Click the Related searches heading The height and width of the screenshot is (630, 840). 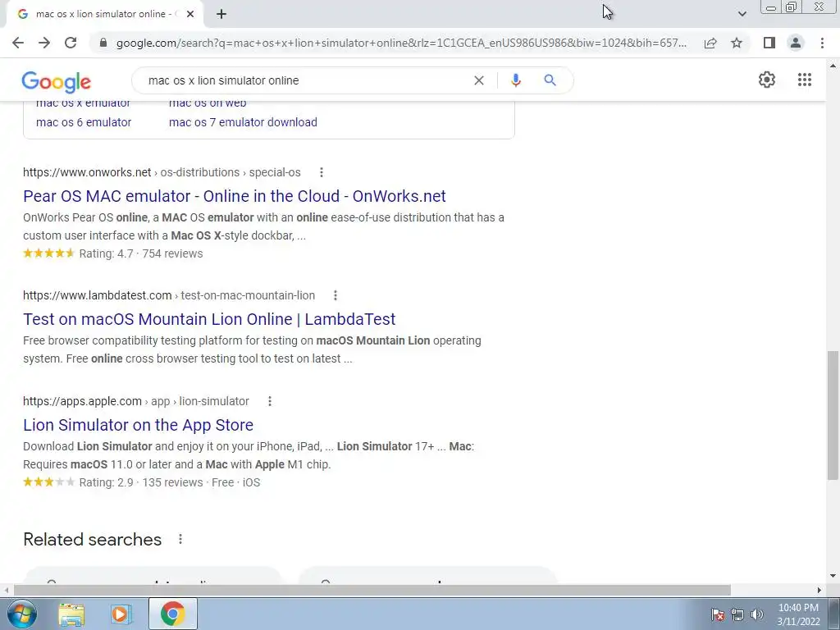point(92,540)
